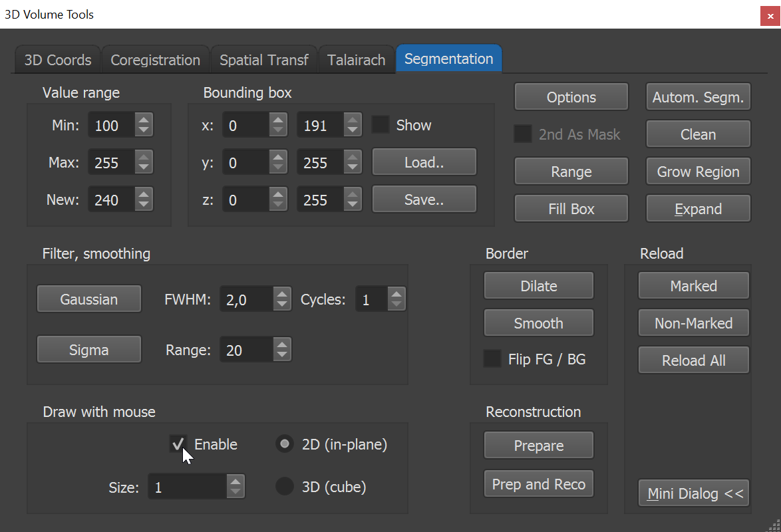Increase the FWHM spinner value

click(282, 293)
